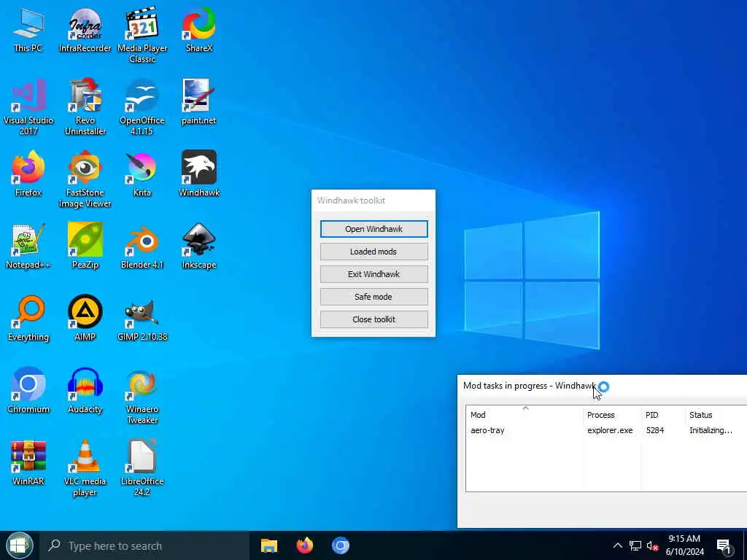Select the Inkscape desktop shortcut
This screenshot has width=747, height=560.
[x=199, y=246]
